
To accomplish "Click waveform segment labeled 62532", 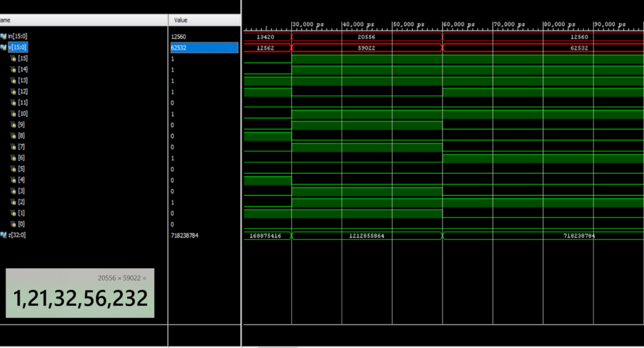I will [x=544, y=48].
